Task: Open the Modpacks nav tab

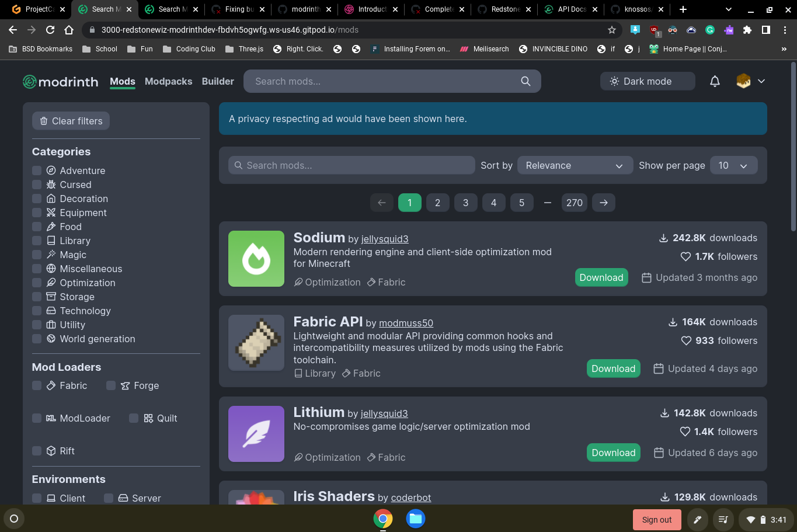Action: (168, 82)
